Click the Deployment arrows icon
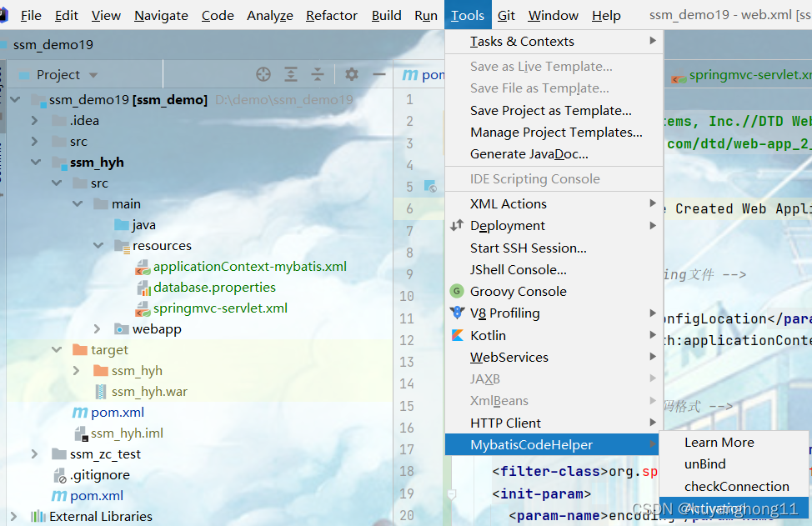Screen dimensions: 812x526 coord(457,225)
